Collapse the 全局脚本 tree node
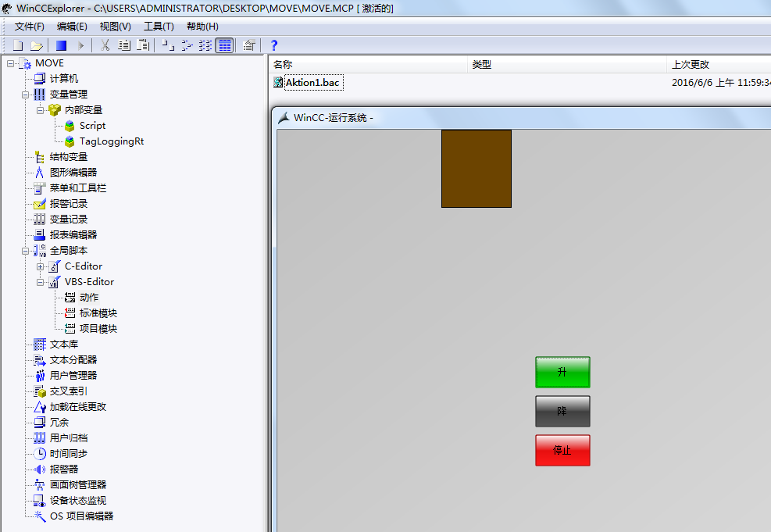The image size is (771, 532). click(25, 251)
